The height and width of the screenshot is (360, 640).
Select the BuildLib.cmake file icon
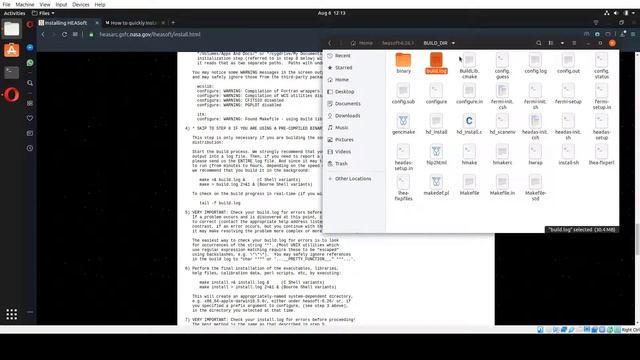point(469,60)
